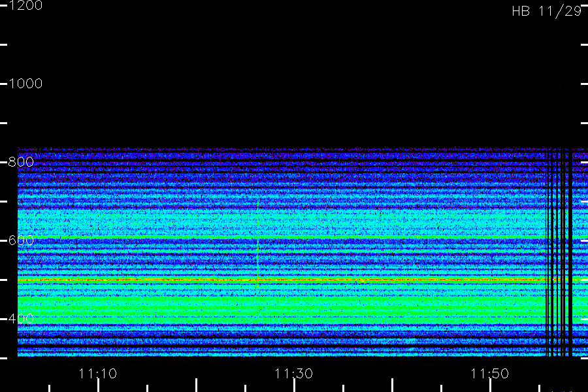
Task: Click the 1000 frequency axis label
Action: coord(25,83)
